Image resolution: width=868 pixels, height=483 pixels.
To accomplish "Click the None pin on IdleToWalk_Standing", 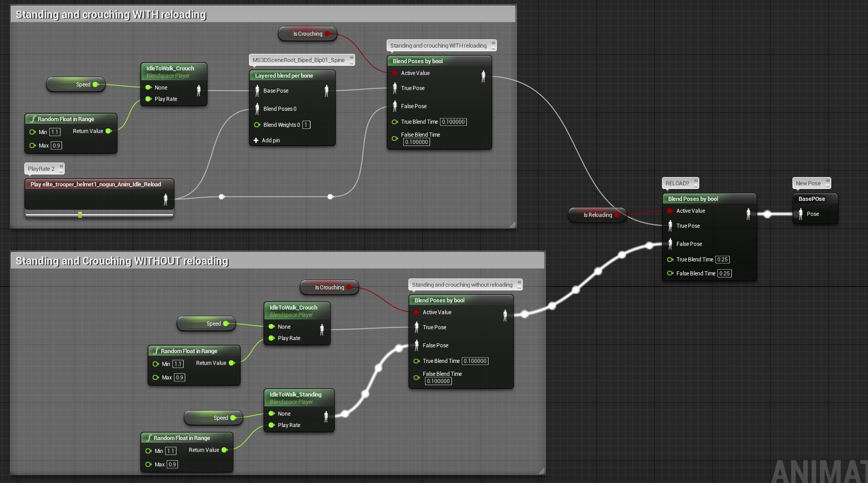I will pyautogui.click(x=272, y=414).
